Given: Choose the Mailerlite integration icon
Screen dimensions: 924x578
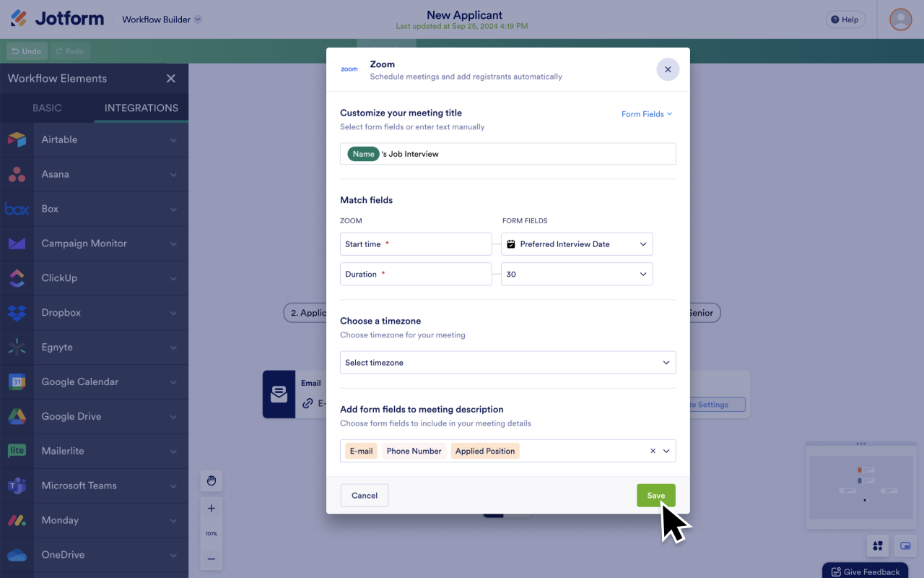Looking at the screenshot, I should tap(17, 451).
